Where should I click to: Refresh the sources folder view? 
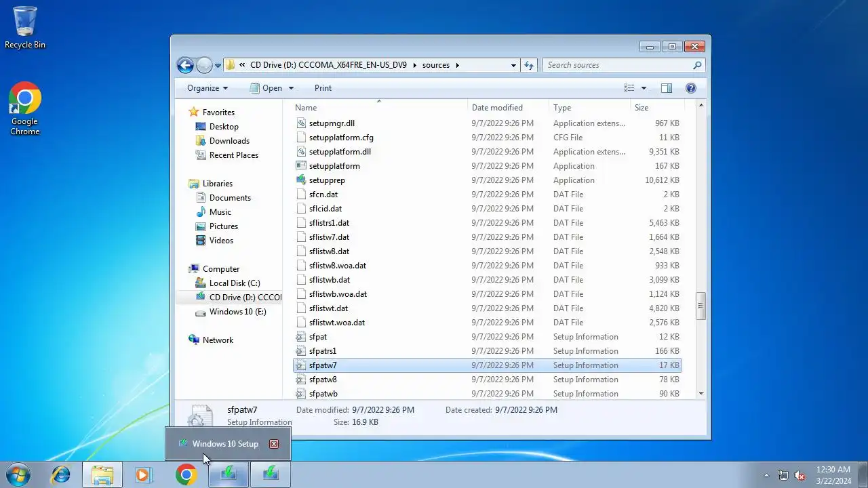529,65
